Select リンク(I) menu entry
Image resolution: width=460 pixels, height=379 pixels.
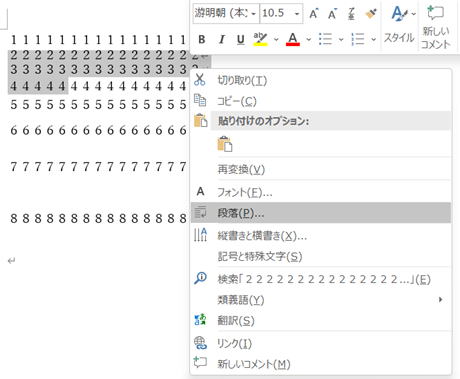321,343
